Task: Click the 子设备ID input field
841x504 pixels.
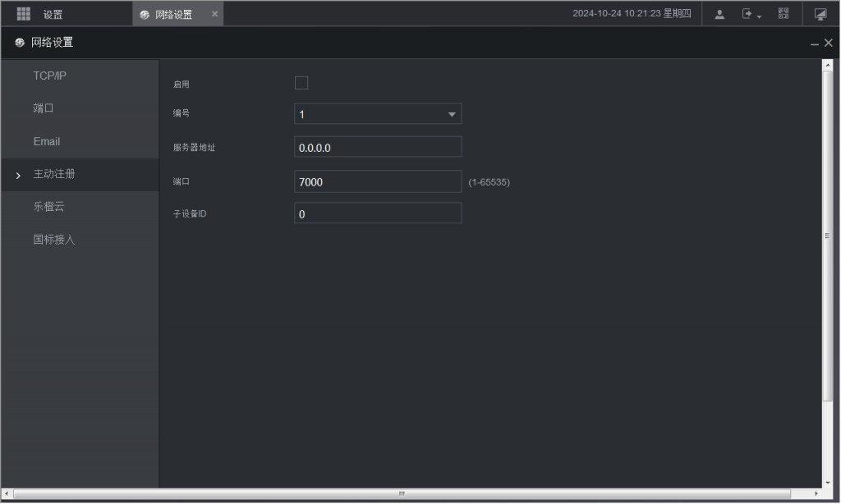Action: (378, 213)
